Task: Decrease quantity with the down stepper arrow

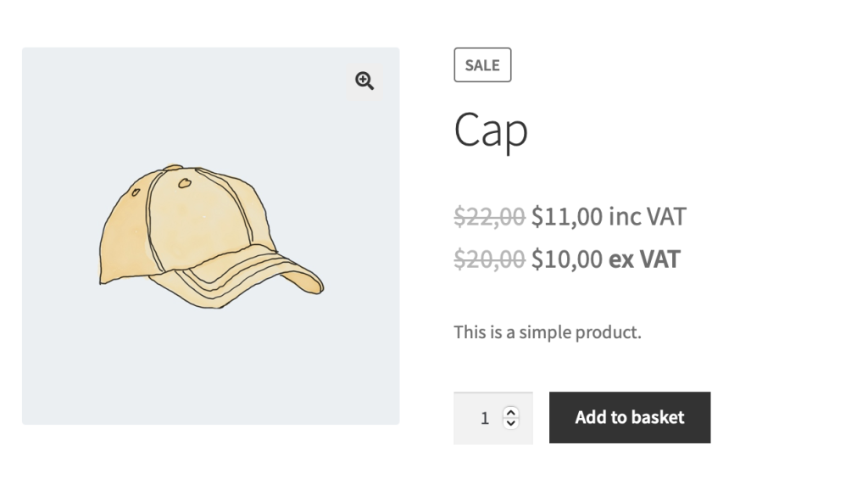Action: tap(511, 423)
